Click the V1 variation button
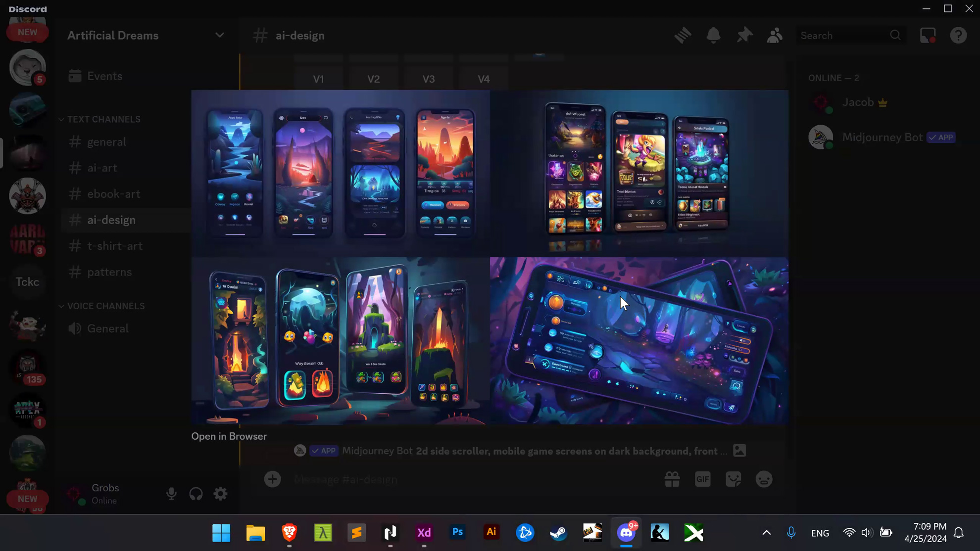The height and width of the screenshot is (551, 980). click(318, 79)
